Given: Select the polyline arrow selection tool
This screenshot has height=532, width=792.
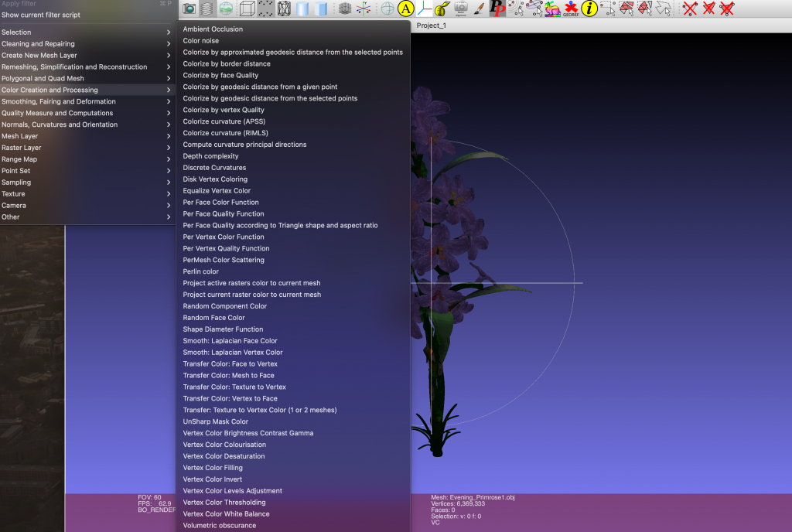Looking at the screenshot, I should pos(663,8).
